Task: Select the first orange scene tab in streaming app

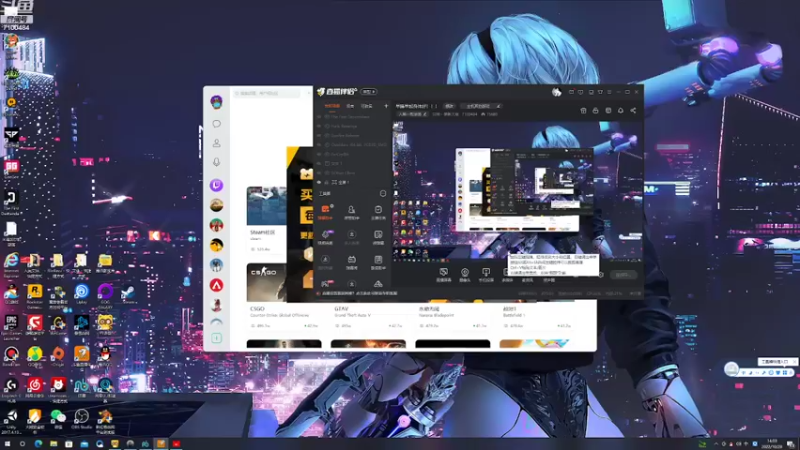Action: point(332,106)
